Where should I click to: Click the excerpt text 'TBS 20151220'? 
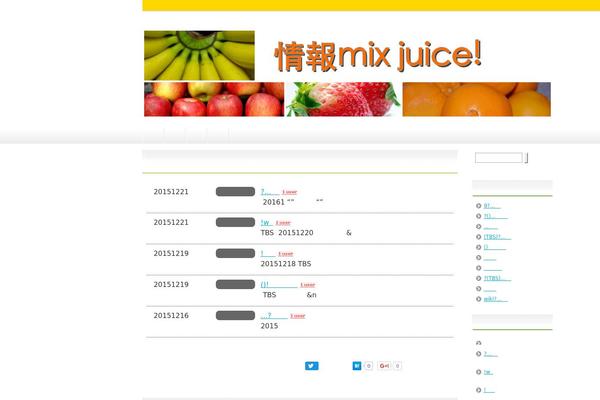click(x=287, y=233)
